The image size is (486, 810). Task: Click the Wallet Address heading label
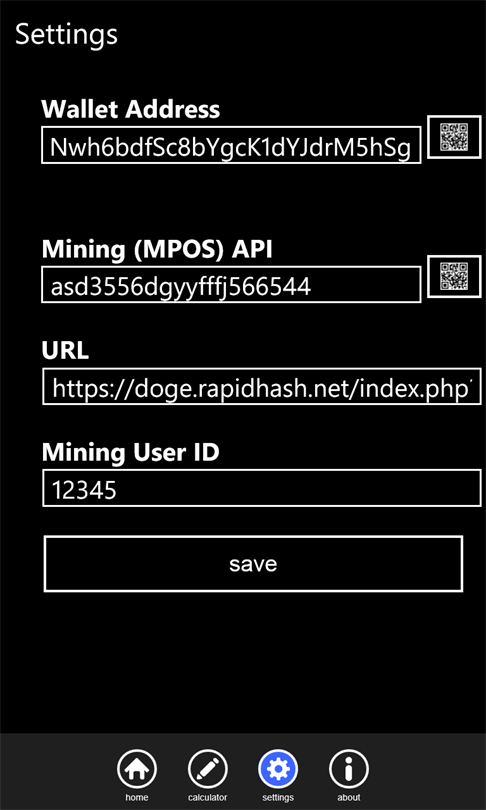[131, 109]
